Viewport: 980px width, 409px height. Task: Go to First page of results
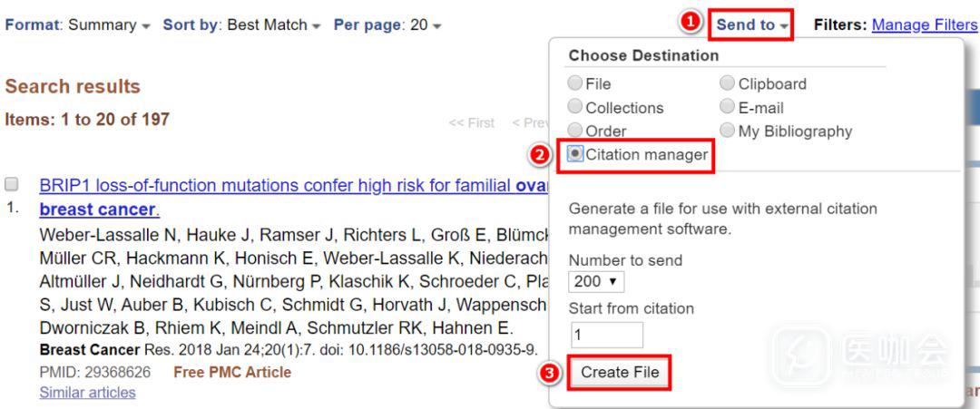(472, 122)
